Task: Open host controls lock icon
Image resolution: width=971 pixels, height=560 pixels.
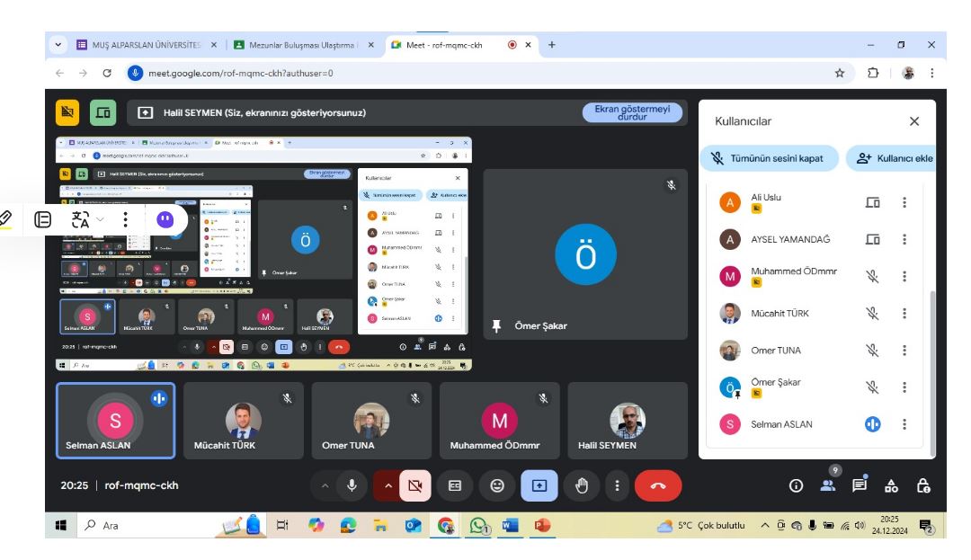Action: pyautogui.click(x=922, y=485)
